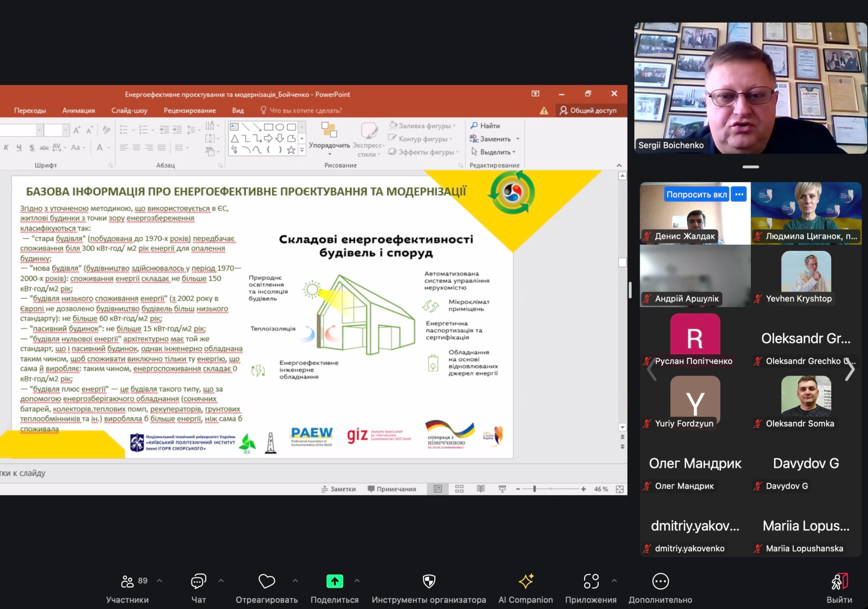Click the PowerPoint zoom slider

[x=534, y=489]
